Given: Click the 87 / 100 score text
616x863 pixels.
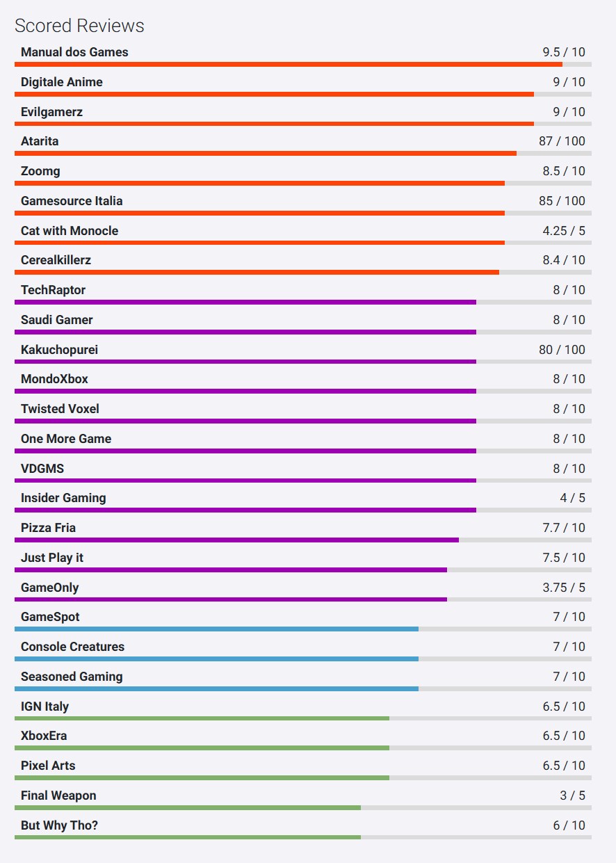Looking at the screenshot, I should pos(562,141).
